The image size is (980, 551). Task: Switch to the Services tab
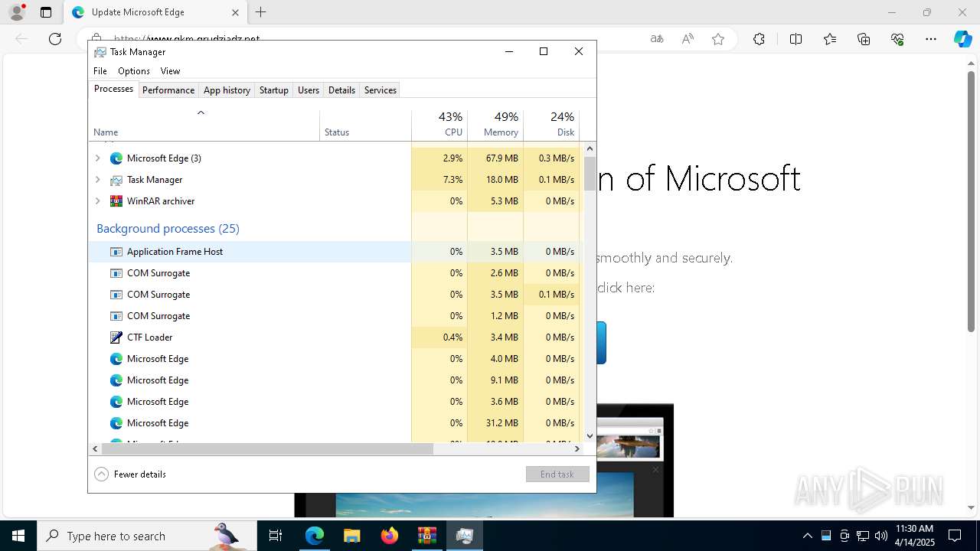point(381,90)
